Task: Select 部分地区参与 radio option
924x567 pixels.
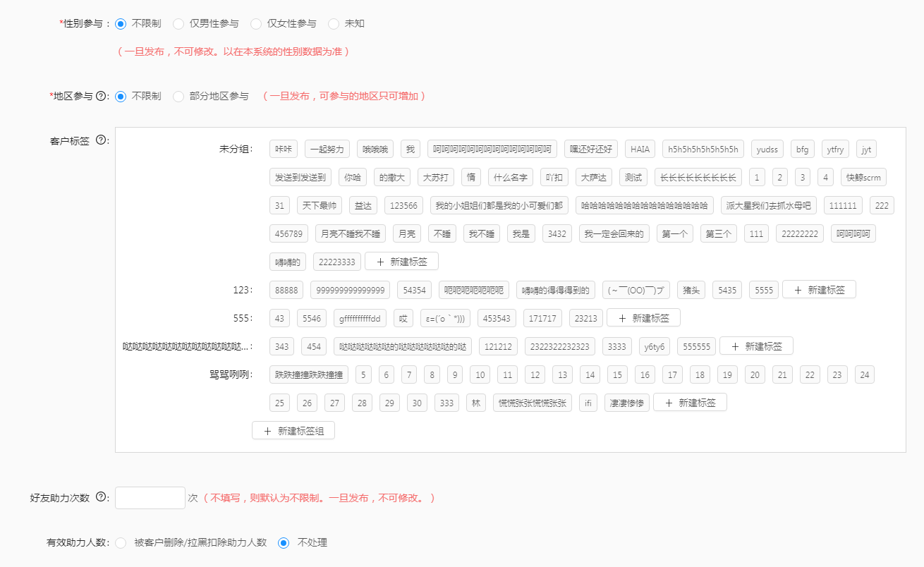Action: coord(178,96)
